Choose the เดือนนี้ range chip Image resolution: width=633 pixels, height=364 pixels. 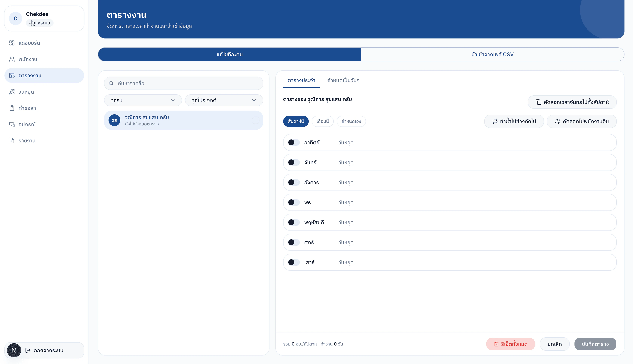323,121
